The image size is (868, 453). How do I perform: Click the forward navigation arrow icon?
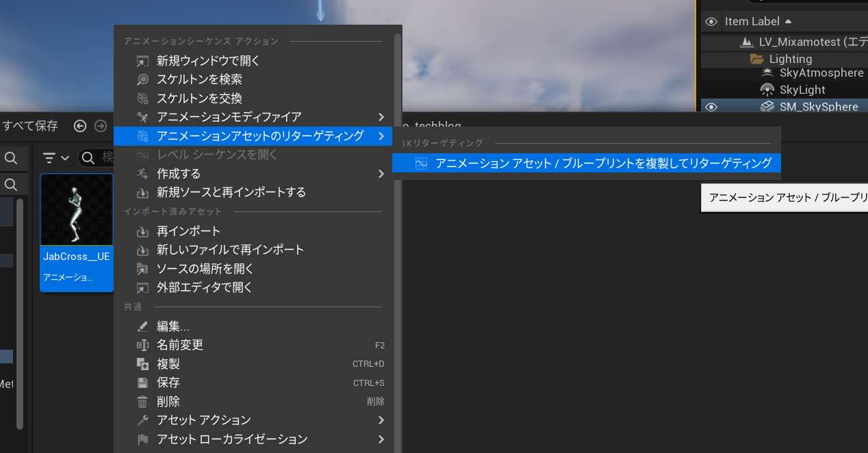point(101,126)
